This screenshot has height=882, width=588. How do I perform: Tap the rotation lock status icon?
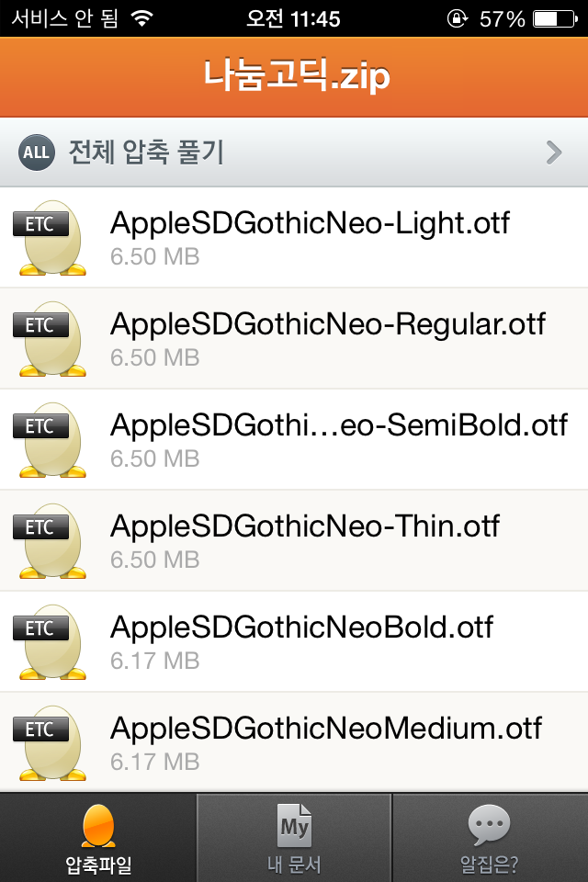[458, 18]
